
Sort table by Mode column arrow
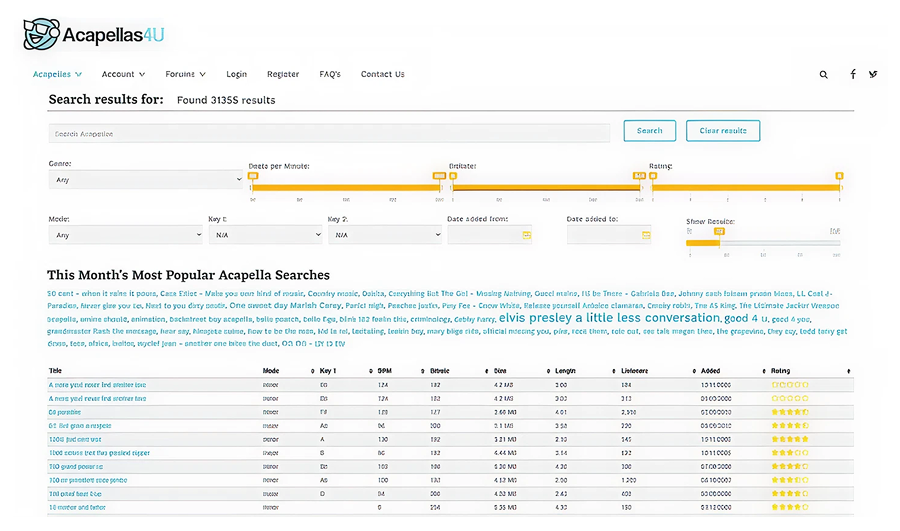click(312, 371)
